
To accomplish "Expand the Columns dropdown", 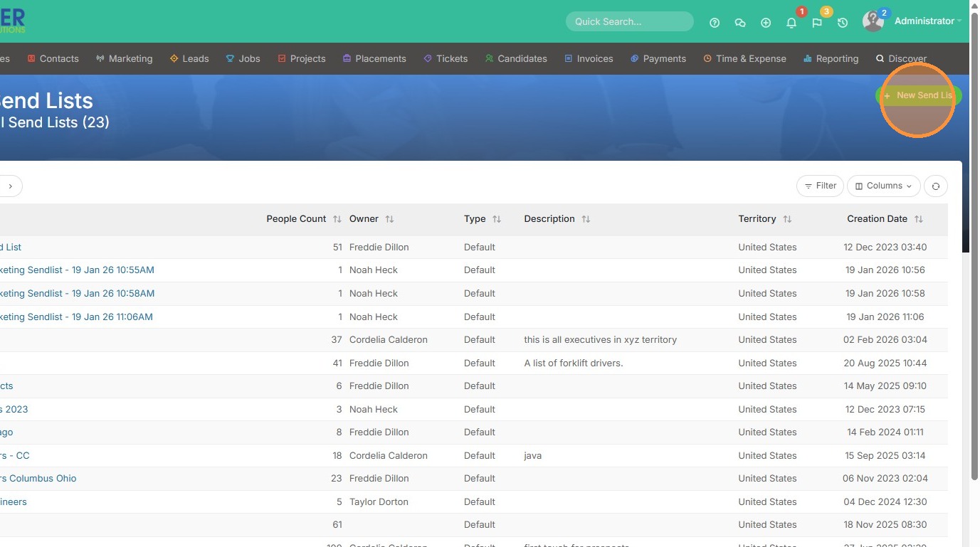I will tap(883, 186).
